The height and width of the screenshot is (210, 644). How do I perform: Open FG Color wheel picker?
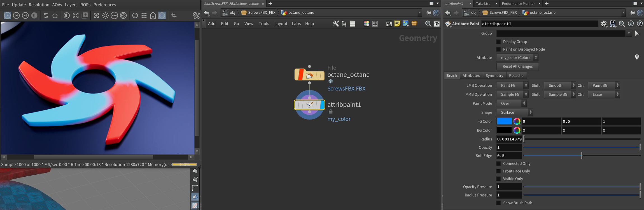click(517, 121)
